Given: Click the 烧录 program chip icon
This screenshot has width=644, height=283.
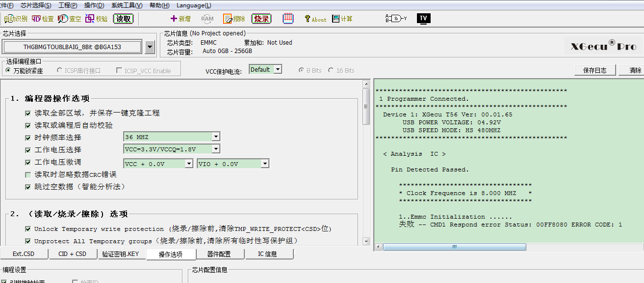Looking at the screenshot, I should click(x=261, y=19).
